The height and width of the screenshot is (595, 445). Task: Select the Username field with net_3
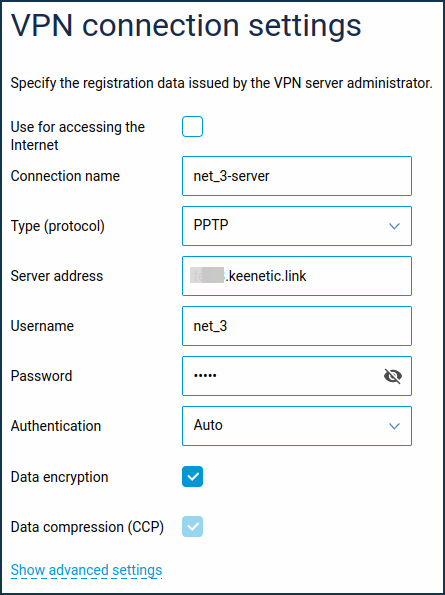click(297, 326)
